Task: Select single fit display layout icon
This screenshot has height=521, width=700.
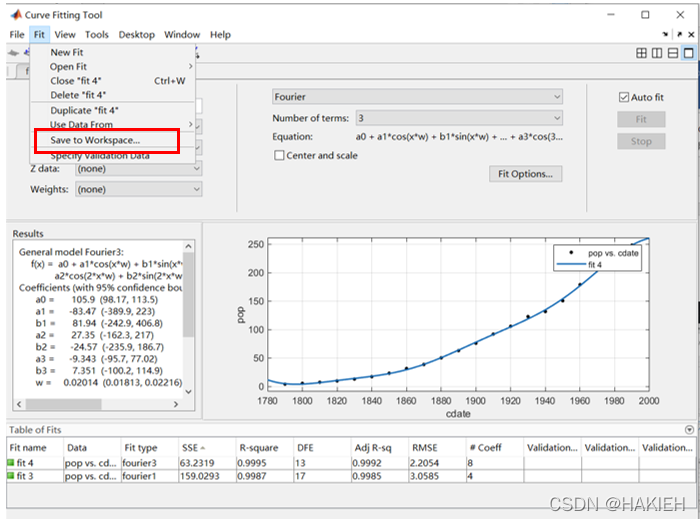Action: pyautogui.click(x=689, y=54)
